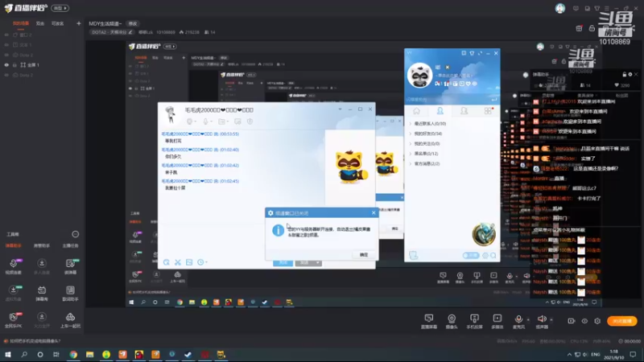This screenshot has width=644, height=362.
Task: Add a 摄像头 camera source
Action: pos(452,321)
